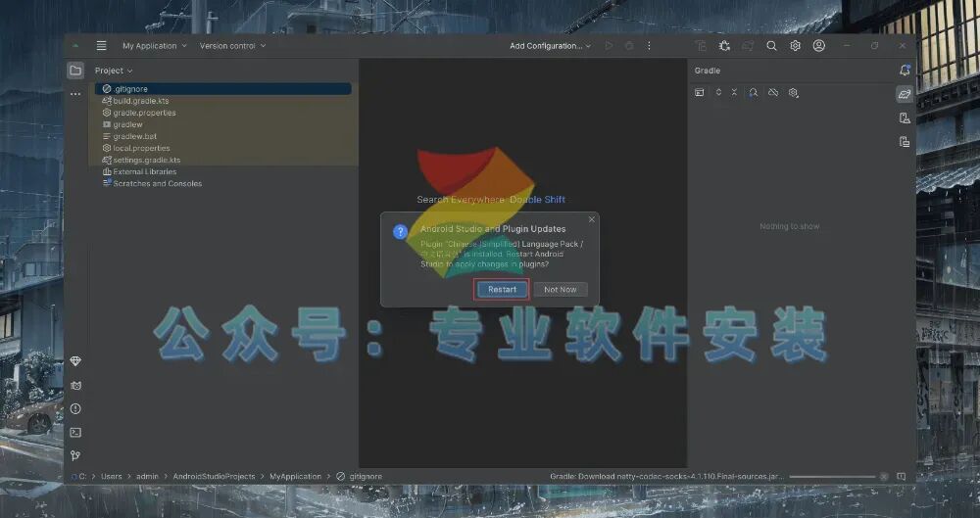Screen dimensions: 980x518
Task: Open the Version control dropdown
Action: (x=232, y=46)
